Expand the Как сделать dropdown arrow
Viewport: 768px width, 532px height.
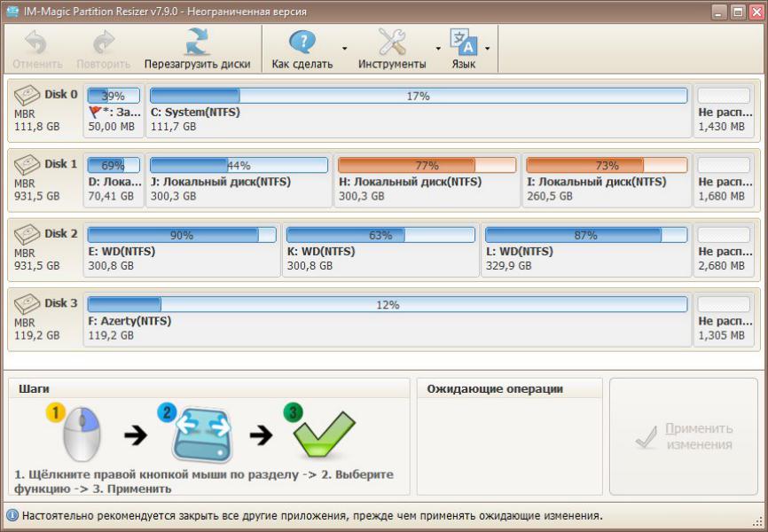[345, 49]
